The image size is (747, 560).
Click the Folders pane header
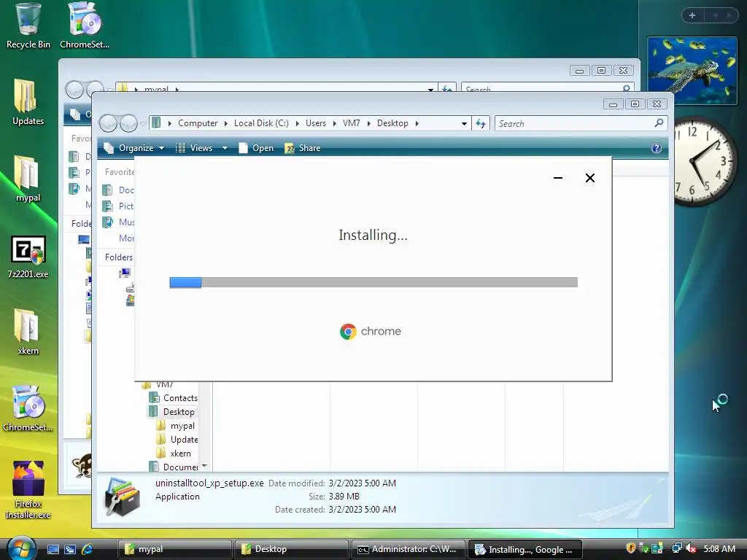pyautogui.click(x=119, y=257)
